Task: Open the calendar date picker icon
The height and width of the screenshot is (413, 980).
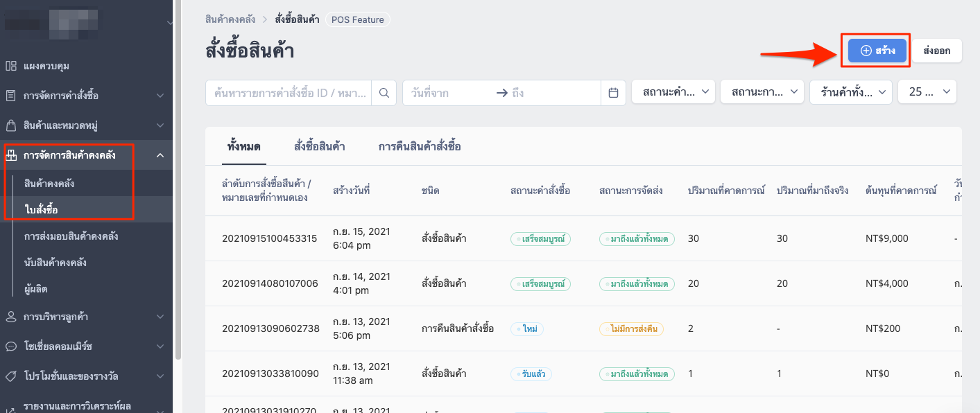Action: coord(613,92)
